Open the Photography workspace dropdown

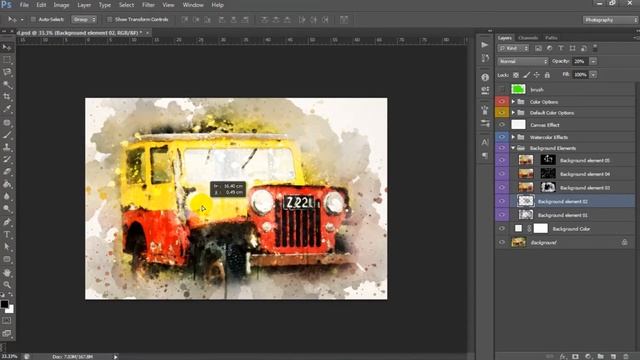(610, 20)
